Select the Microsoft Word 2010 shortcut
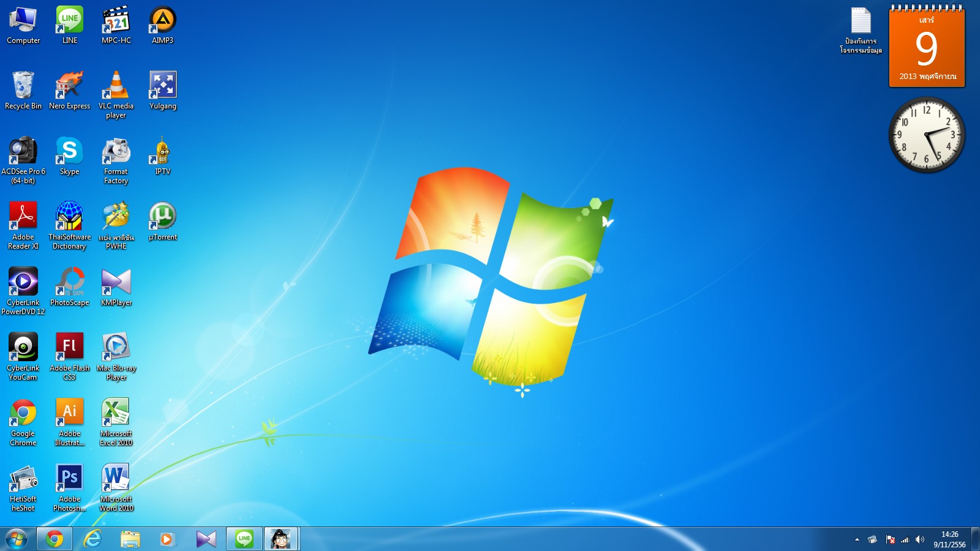 coord(116,488)
